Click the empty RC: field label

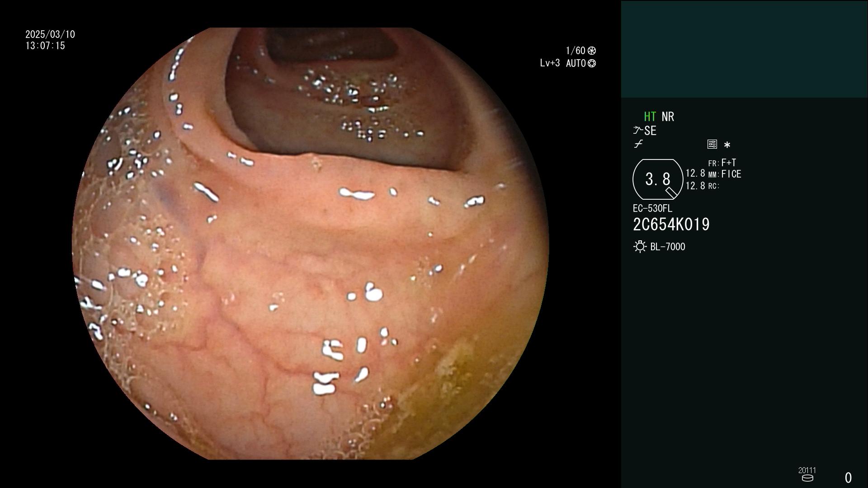(714, 186)
